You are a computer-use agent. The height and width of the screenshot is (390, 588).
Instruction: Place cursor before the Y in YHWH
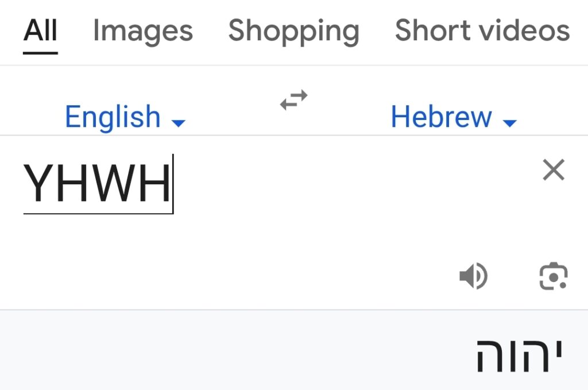pos(24,183)
